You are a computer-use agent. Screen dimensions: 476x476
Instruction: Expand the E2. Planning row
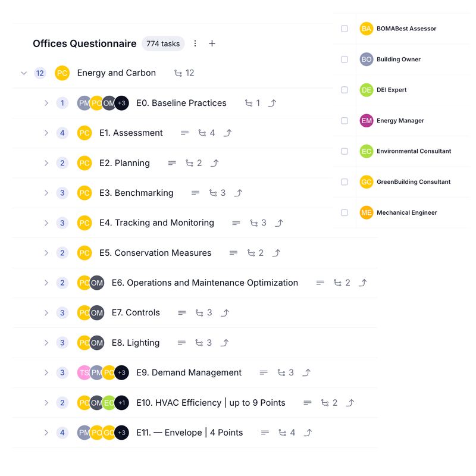(46, 163)
